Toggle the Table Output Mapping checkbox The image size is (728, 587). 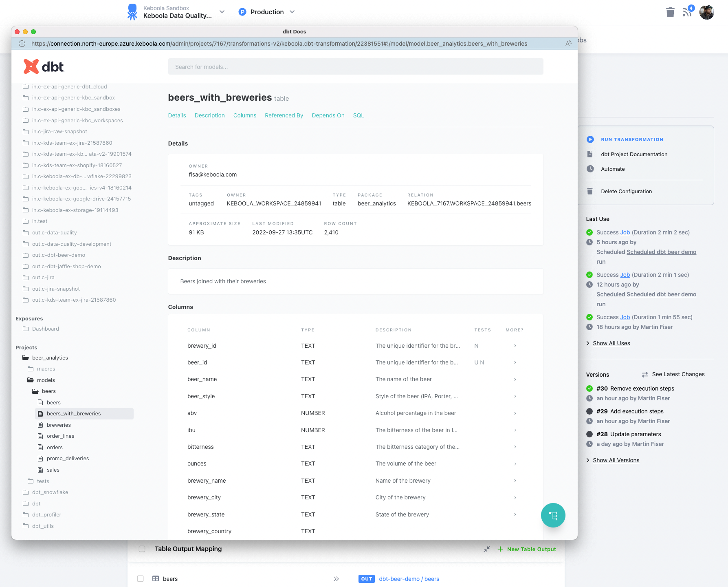point(142,549)
